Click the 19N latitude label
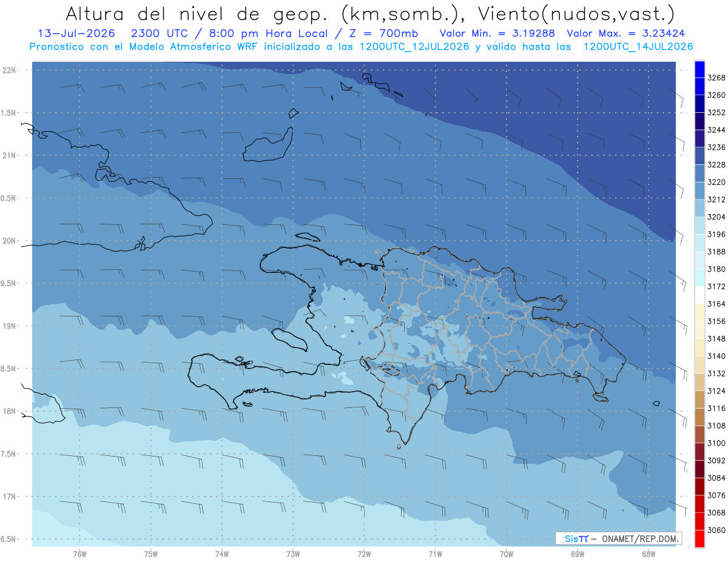This screenshot has width=728, height=562. point(8,326)
